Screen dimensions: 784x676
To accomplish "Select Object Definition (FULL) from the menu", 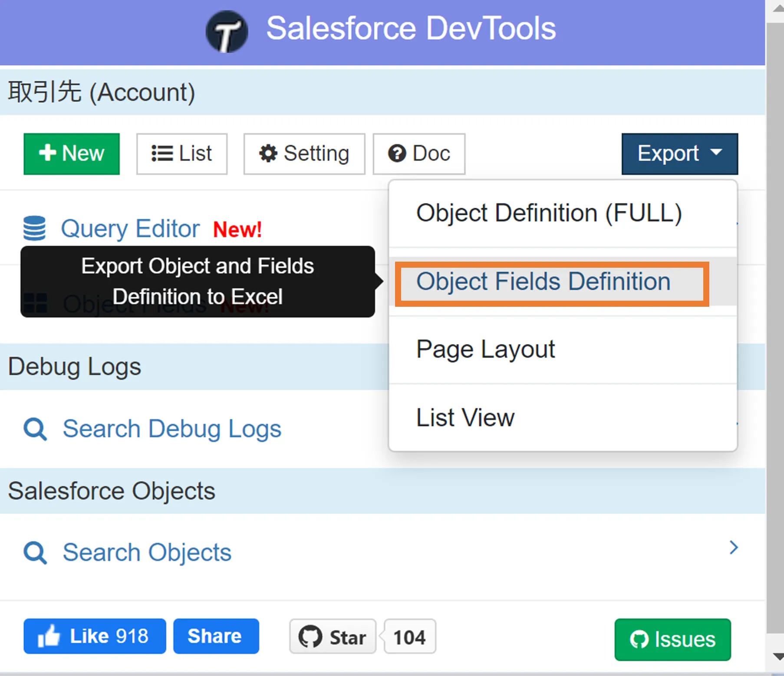I will (549, 213).
